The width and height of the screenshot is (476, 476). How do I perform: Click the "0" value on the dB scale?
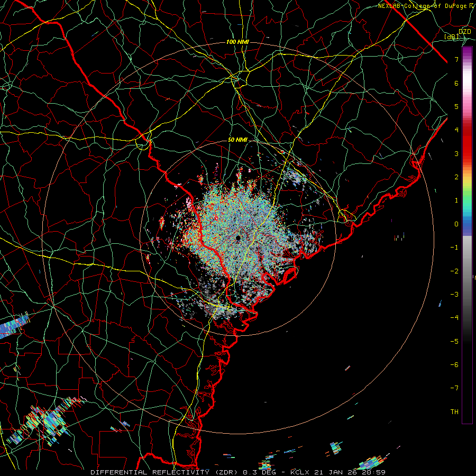pyautogui.click(x=456, y=224)
